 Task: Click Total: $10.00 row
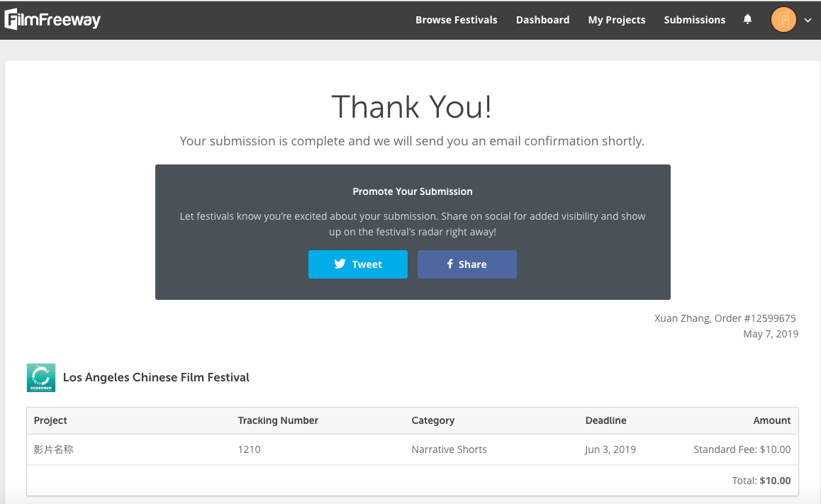click(x=413, y=481)
